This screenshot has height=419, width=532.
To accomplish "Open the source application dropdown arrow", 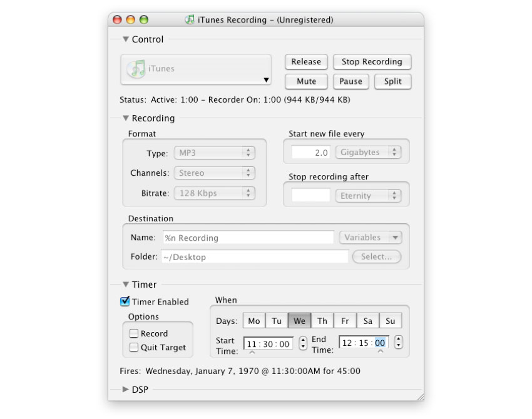I will (x=267, y=80).
